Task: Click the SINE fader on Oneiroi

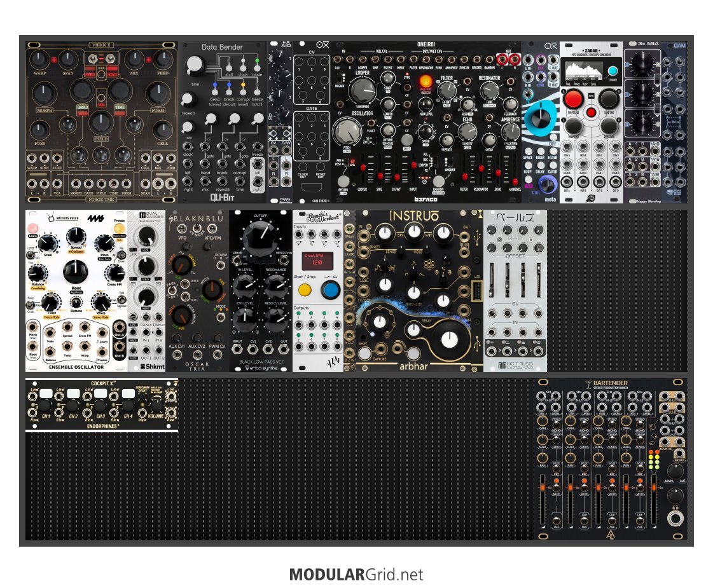Action: 380,175
